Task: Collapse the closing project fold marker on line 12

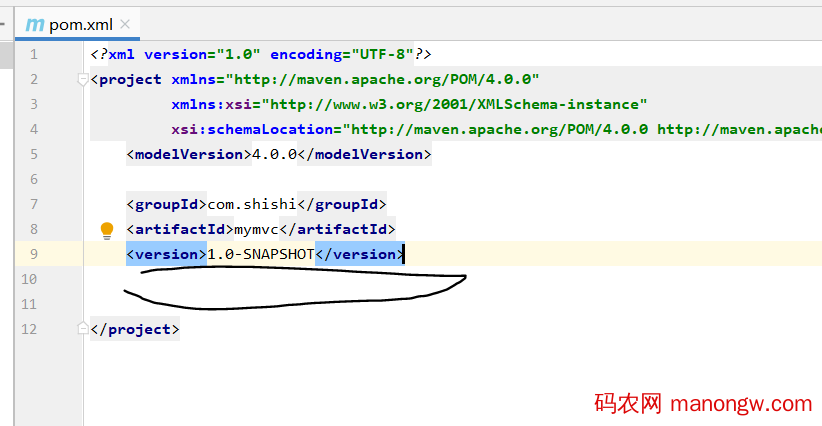Action: [x=82, y=329]
